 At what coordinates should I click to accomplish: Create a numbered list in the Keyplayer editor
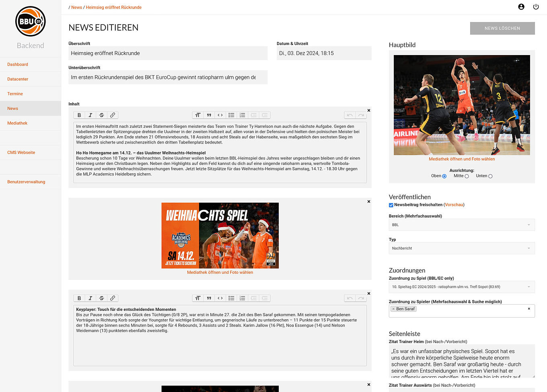tap(243, 298)
